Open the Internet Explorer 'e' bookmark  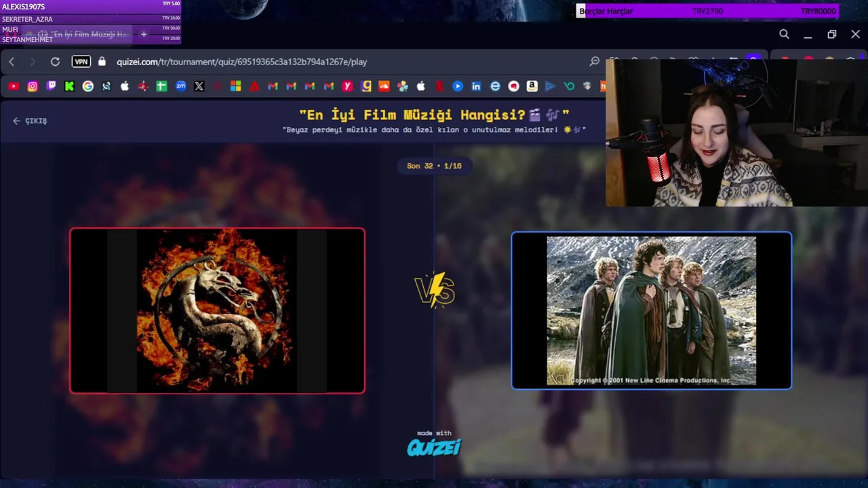tap(495, 86)
